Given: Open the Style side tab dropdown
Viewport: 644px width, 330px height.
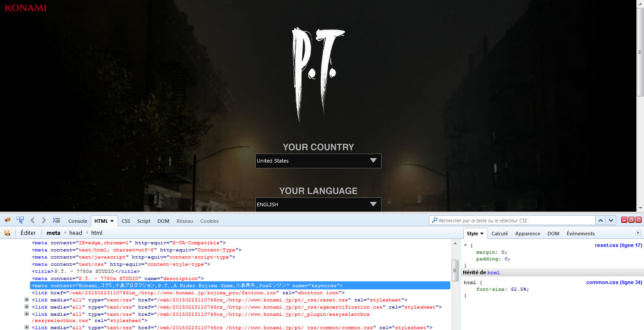Looking at the screenshot, I should click(x=482, y=234).
